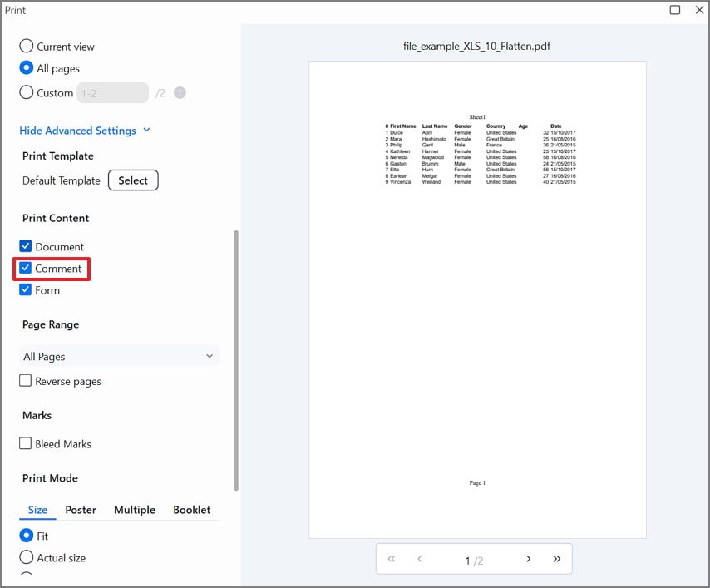Enable the Reverse pages checkbox
This screenshot has width=710, height=588.
[x=26, y=381]
